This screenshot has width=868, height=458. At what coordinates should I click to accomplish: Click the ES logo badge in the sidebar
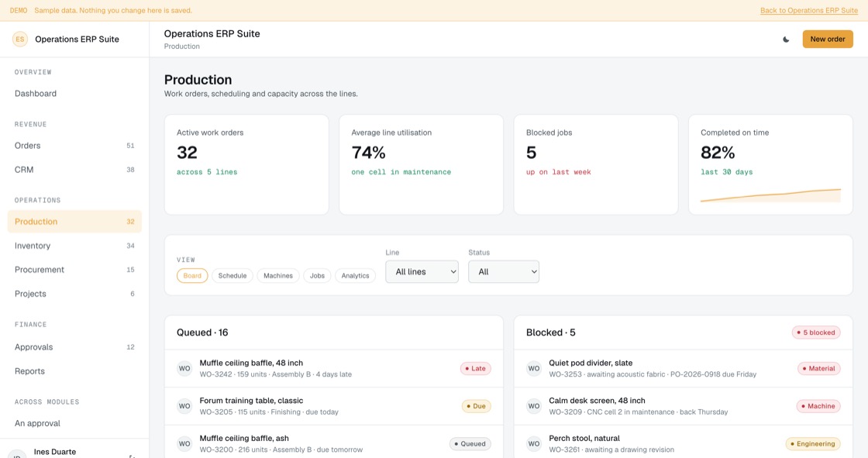tap(20, 40)
